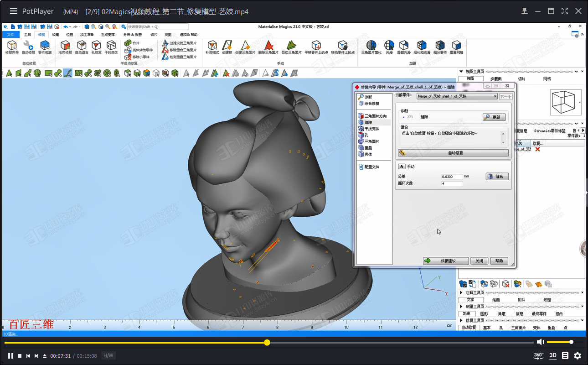The height and width of the screenshot is (365, 588).
Task: Select the 创建三角面片 tool
Action: pos(245,47)
